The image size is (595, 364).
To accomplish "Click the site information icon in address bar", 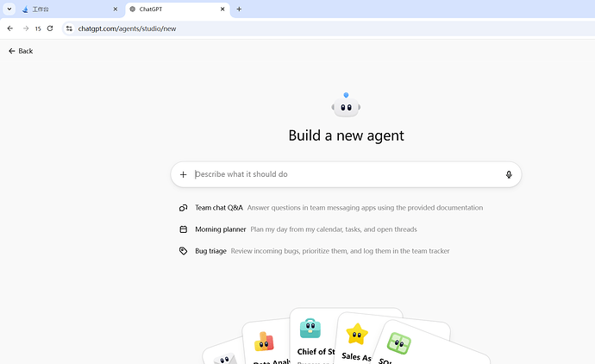I will pyautogui.click(x=69, y=28).
